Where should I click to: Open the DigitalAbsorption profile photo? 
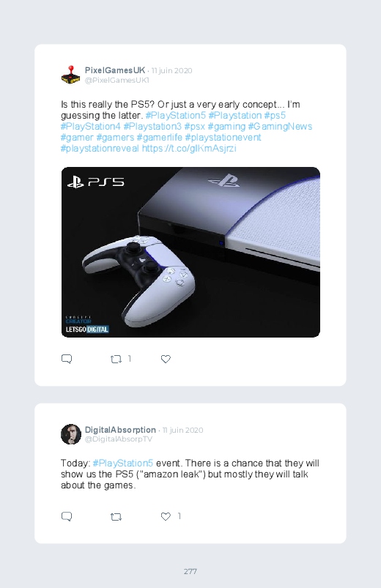point(71,434)
